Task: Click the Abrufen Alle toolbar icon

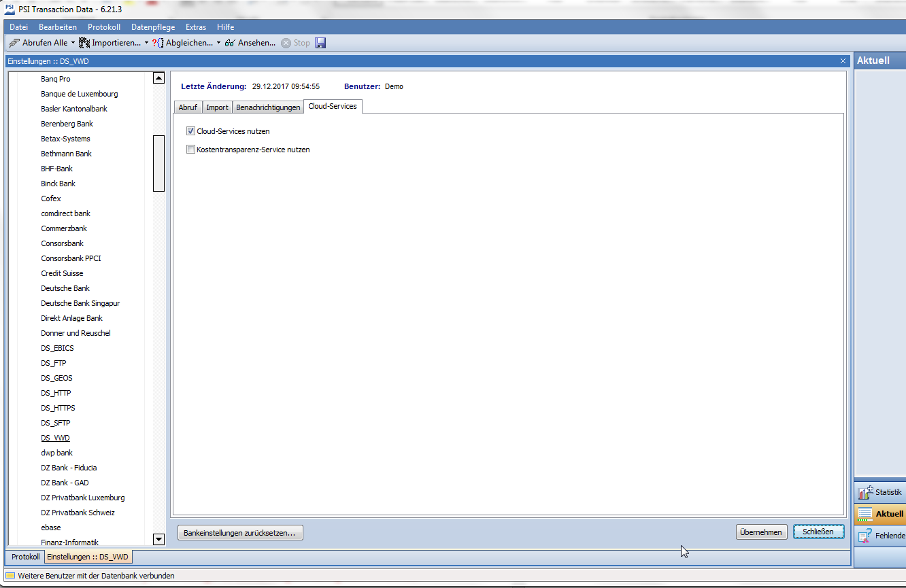Action: (14, 43)
